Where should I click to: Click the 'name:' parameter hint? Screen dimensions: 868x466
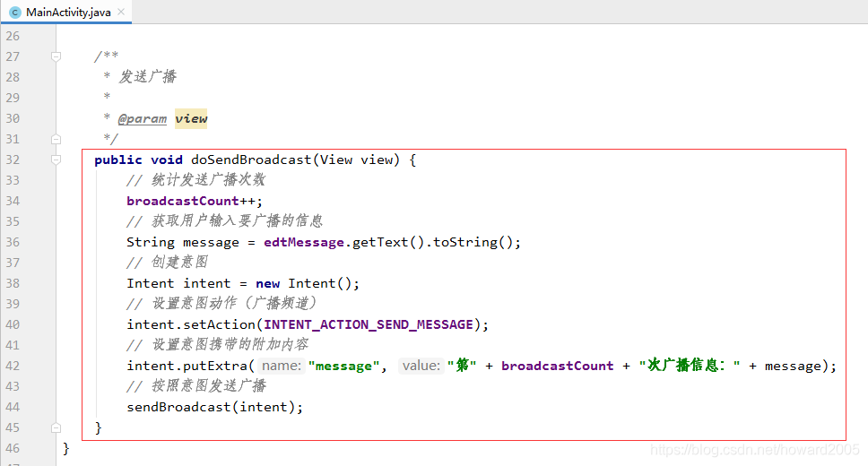[282, 366]
